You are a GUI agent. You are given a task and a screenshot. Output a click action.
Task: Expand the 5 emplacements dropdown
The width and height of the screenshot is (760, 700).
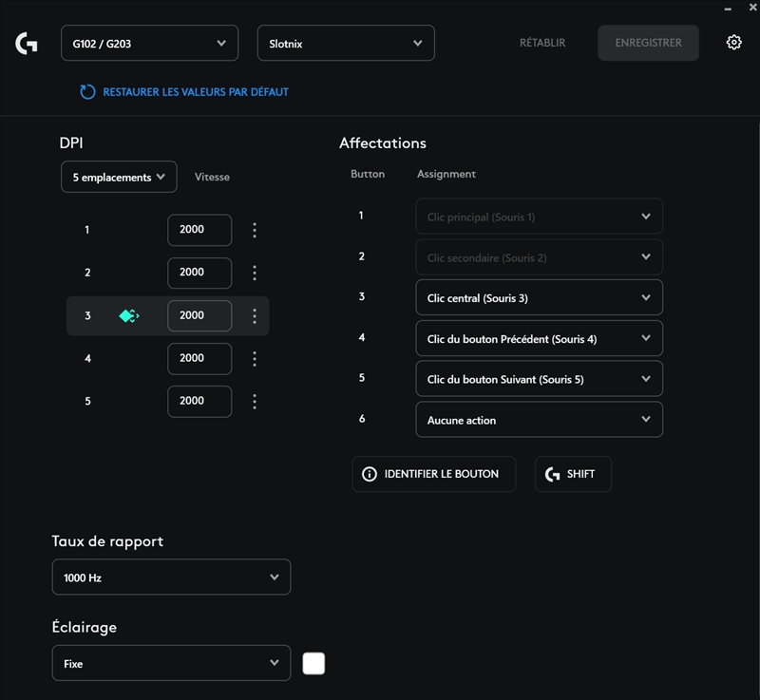tap(119, 177)
